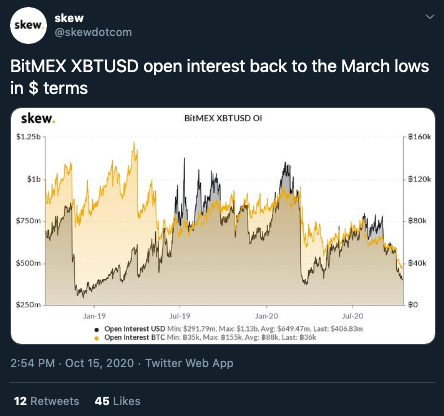
Task: Click the Jul-20 axis marker
Action: tap(352, 316)
